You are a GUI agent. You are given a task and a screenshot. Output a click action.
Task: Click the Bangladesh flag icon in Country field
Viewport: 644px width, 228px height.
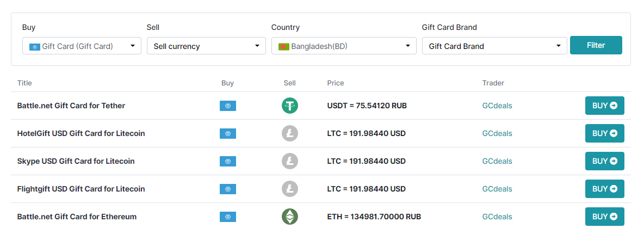(284, 47)
